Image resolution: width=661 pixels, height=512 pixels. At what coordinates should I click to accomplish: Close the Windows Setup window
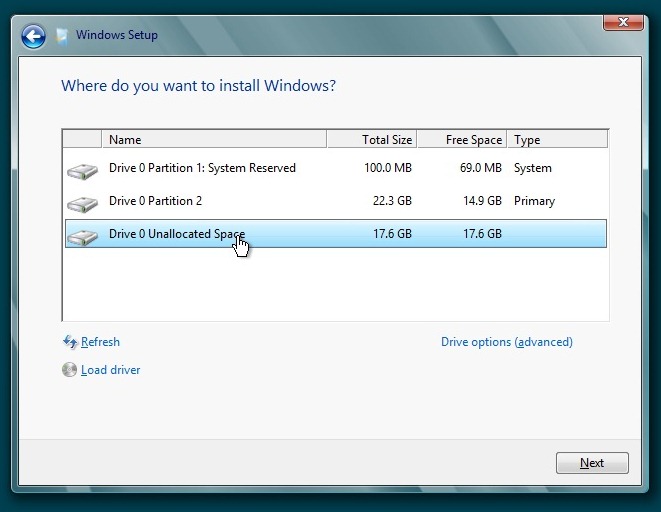[x=623, y=22]
